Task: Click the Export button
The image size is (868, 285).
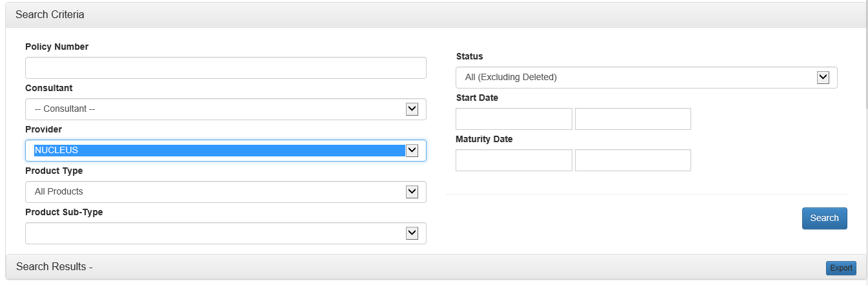Action: click(x=841, y=268)
